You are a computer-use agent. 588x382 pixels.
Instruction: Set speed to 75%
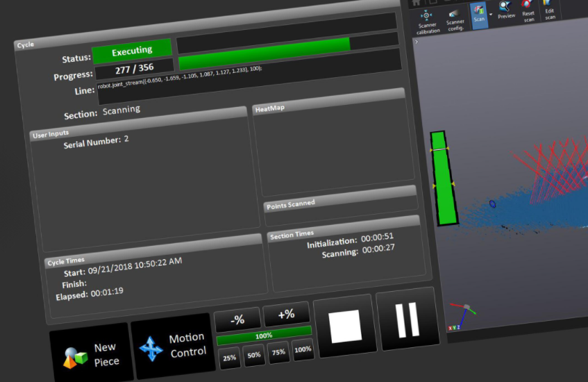coord(278,352)
